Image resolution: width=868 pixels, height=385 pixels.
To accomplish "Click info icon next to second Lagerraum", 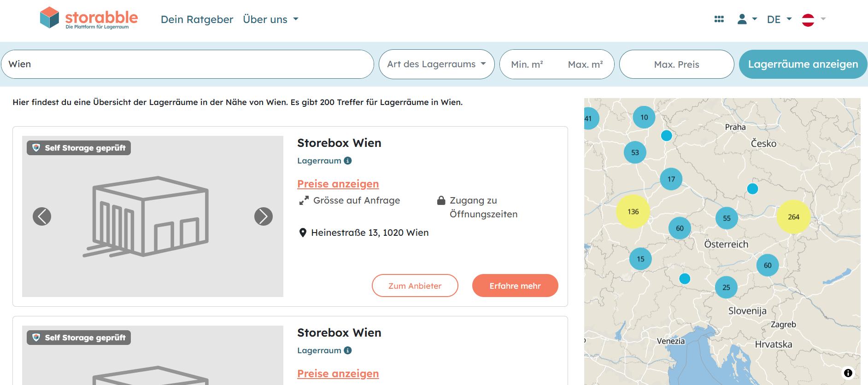I will [348, 350].
